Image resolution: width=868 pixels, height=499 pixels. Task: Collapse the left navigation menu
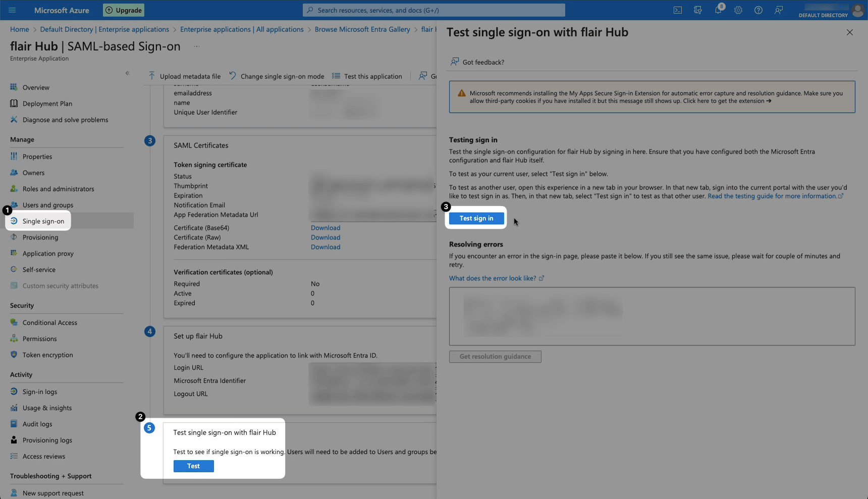click(x=128, y=73)
